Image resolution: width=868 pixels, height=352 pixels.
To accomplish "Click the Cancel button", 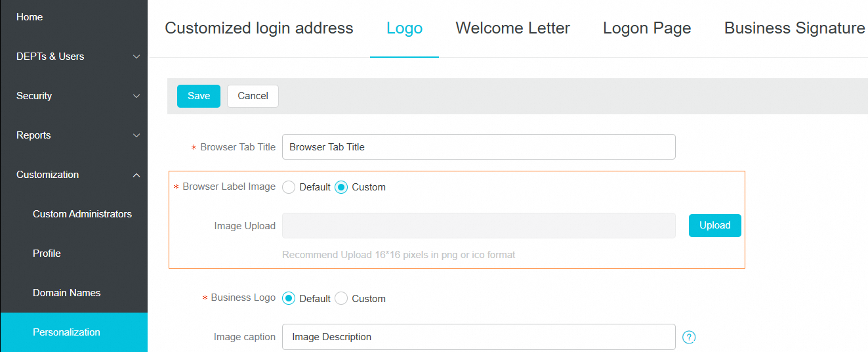I will pyautogui.click(x=253, y=96).
